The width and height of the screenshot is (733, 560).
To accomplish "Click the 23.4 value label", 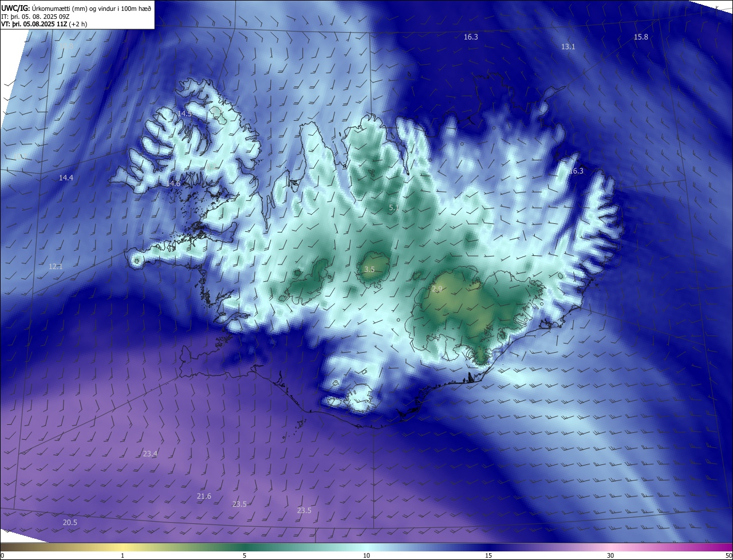I will tap(150, 454).
